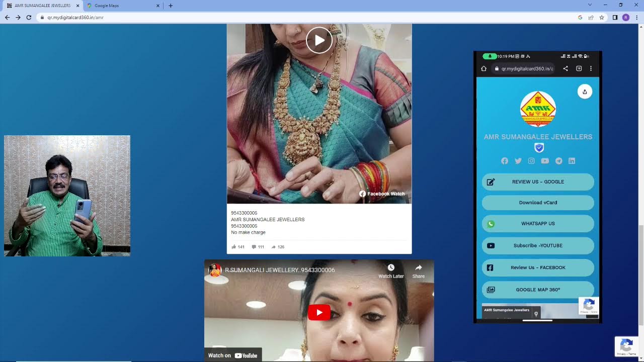
Task: Click the AMR Sumangalee Jewellers logo
Action: click(538, 109)
